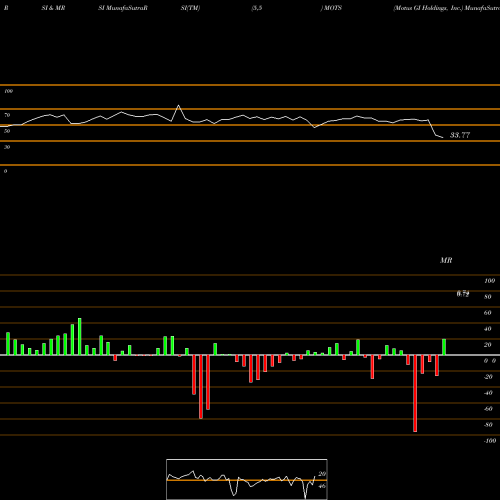Click the last green bar at the right of the MR chart

[x=444, y=347]
